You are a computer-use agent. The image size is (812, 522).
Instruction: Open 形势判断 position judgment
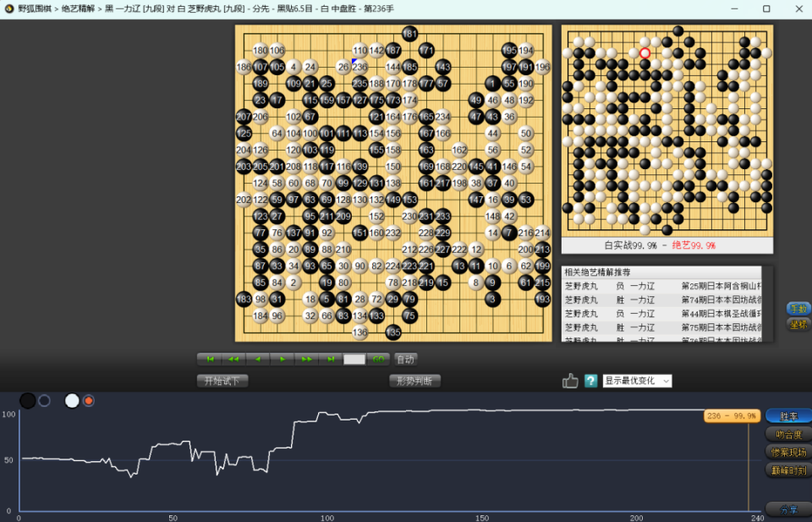(414, 382)
